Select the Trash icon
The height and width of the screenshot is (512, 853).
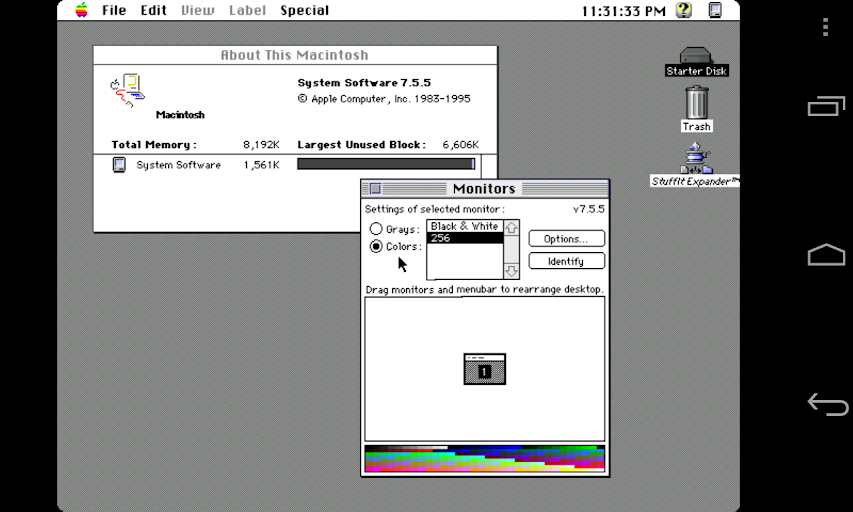coord(696,109)
